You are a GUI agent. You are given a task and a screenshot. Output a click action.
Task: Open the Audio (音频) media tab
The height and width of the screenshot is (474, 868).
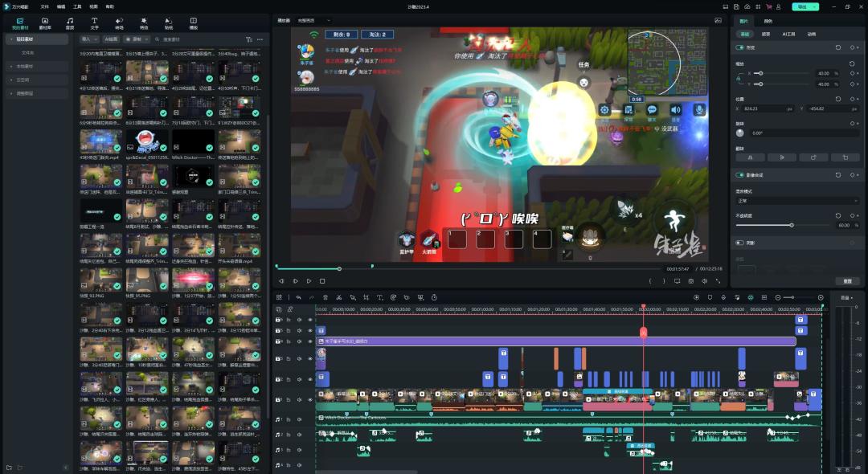(x=70, y=22)
